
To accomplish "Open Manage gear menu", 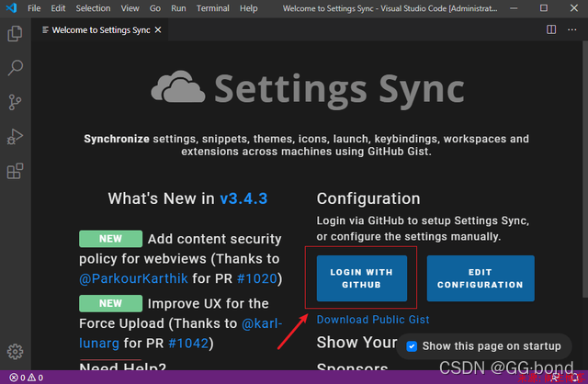I will 15,351.
